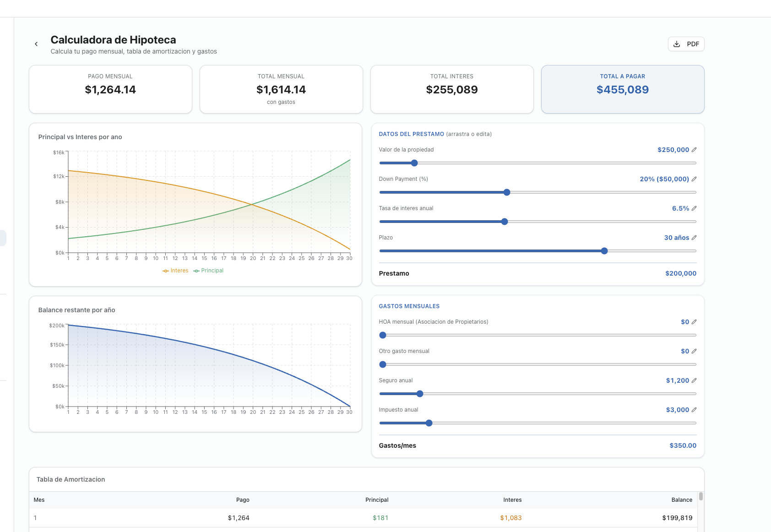This screenshot has height=532, width=771.
Task: Edit HOA mensual value using pencil icon
Action: pyautogui.click(x=694, y=322)
